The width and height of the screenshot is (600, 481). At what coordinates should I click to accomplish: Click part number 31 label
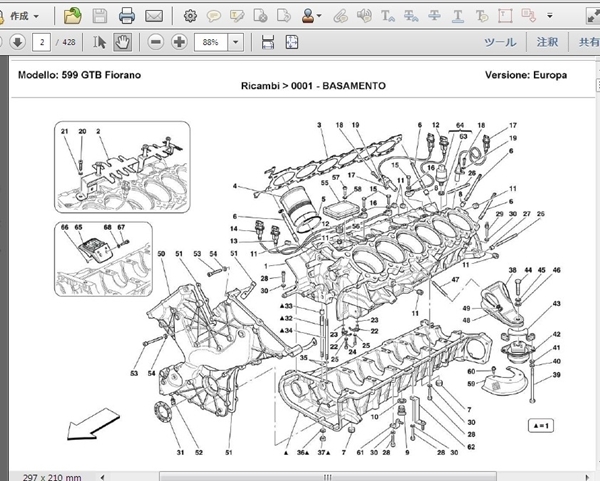[180, 452]
